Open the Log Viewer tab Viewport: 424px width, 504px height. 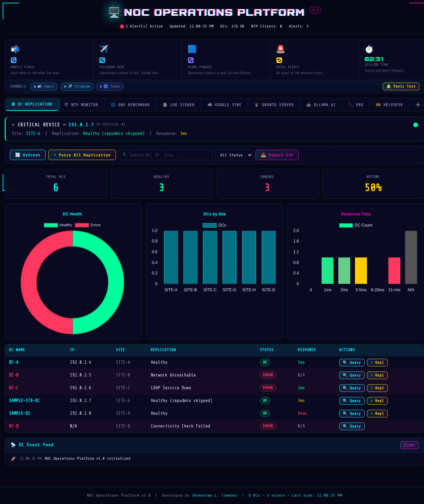pos(179,105)
